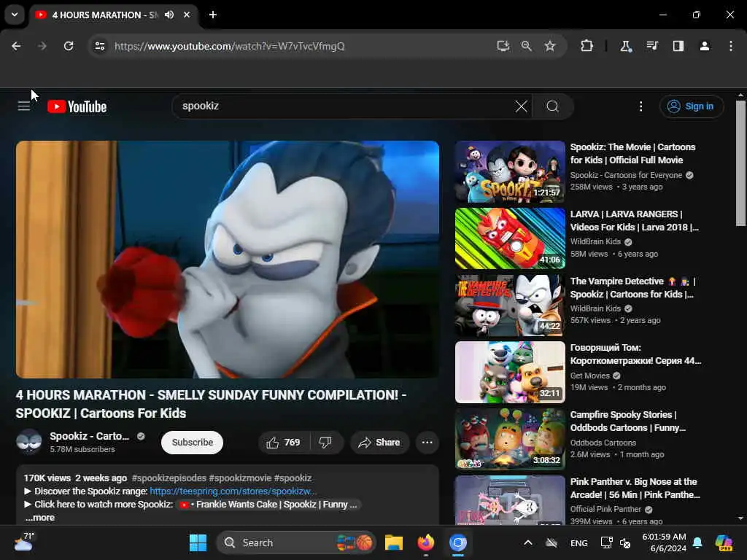Go back in browser history
747x560 pixels.
coord(16,46)
